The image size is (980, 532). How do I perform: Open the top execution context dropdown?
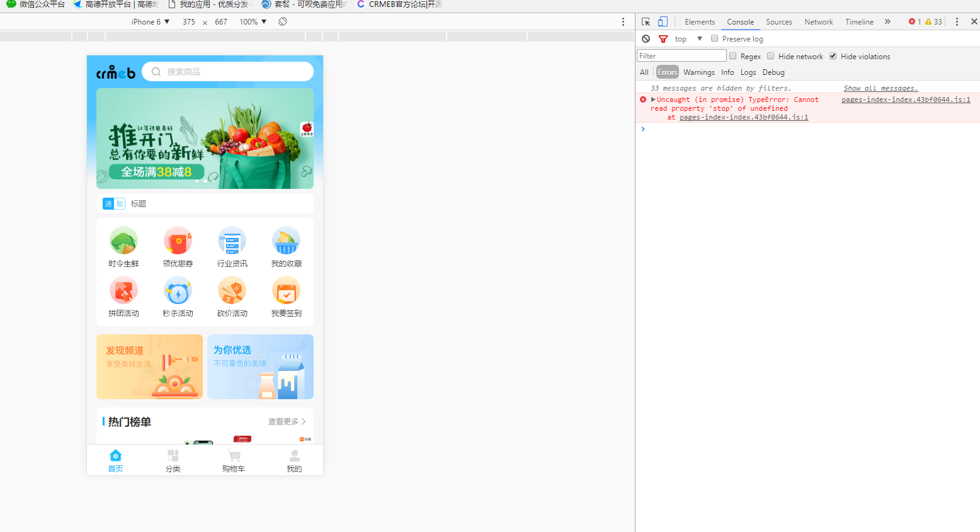tap(688, 39)
